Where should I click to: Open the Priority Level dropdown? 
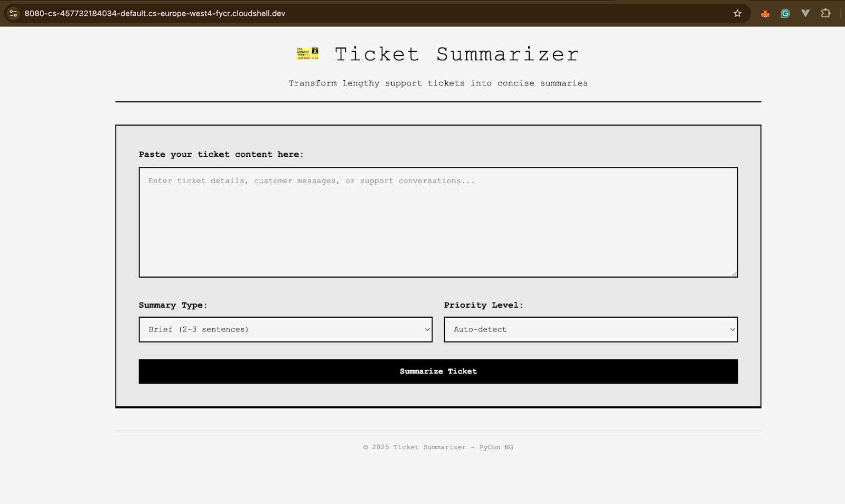tap(590, 329)
